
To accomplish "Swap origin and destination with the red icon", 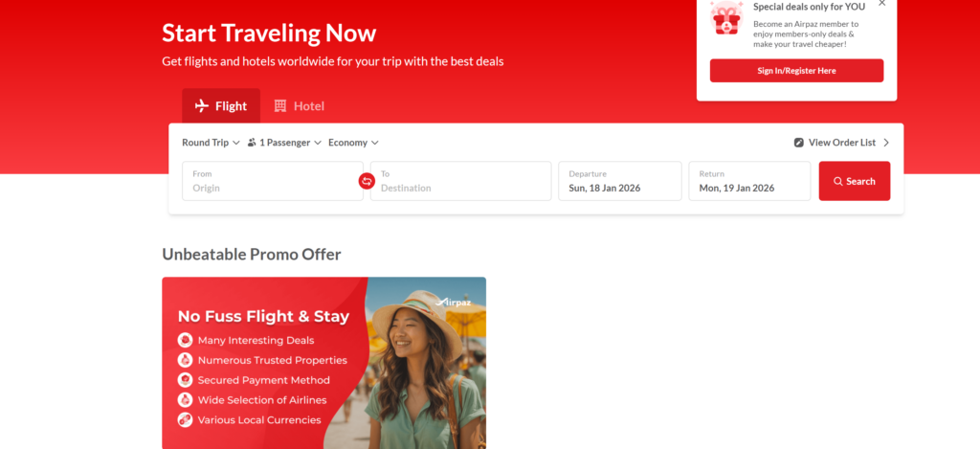I will (x=367, y=181).
